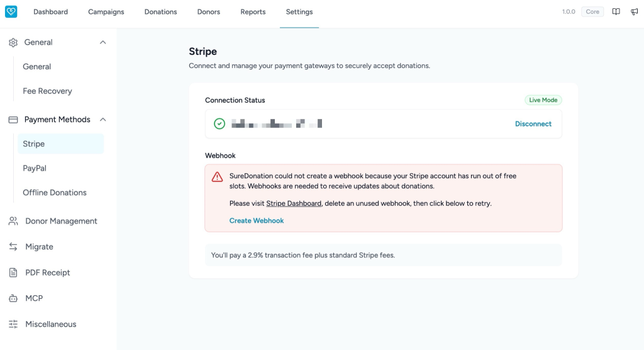The image size is (644, 350).
Task: Click the PDF Receipt document icon
Action: click(x=13, y=273)
